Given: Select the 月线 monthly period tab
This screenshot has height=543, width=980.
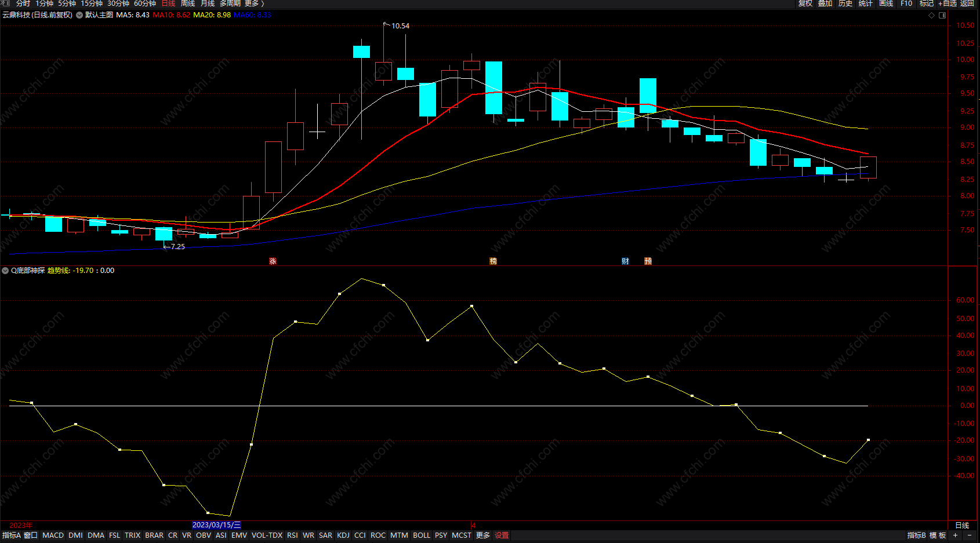Looking at the screenshot, I should coord(208,3).
